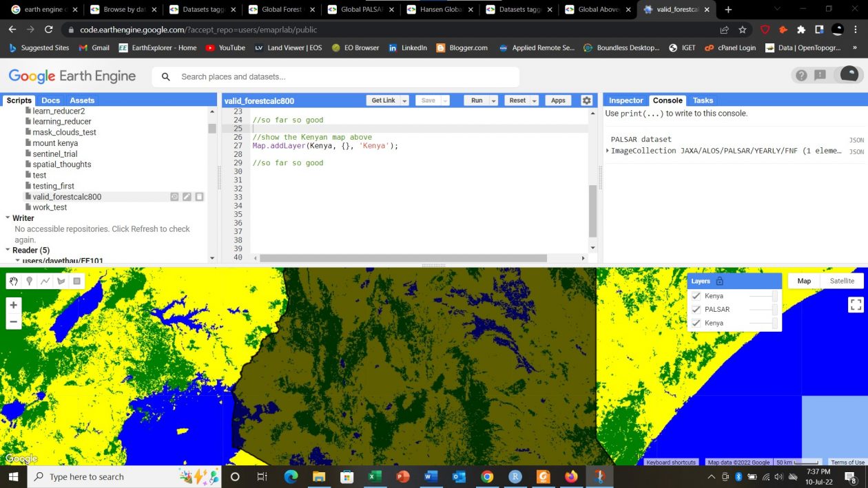Switch to the Assets tab
868x488 pixels.
[x=82, y=100]
